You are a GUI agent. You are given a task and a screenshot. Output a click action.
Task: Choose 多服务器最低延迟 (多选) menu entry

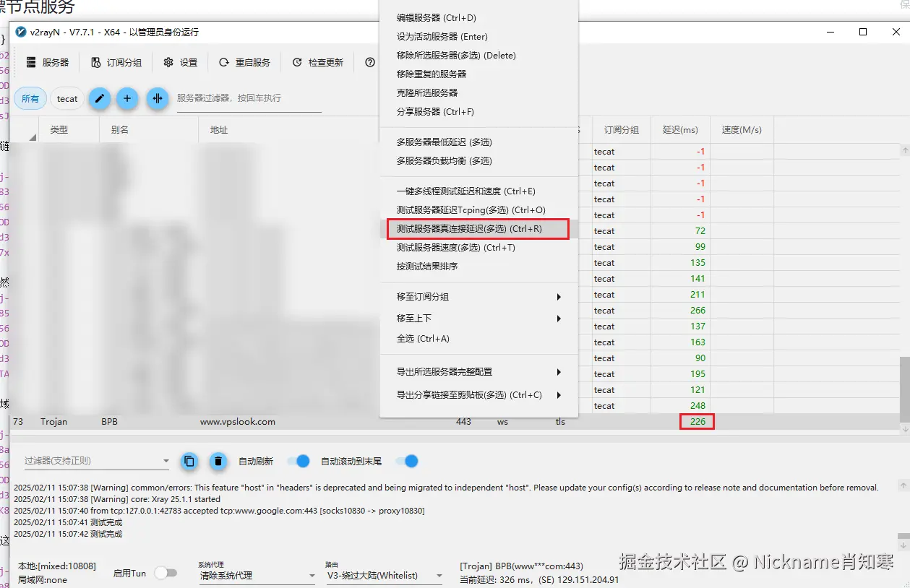pyautogui.click(x=478, y=142)
